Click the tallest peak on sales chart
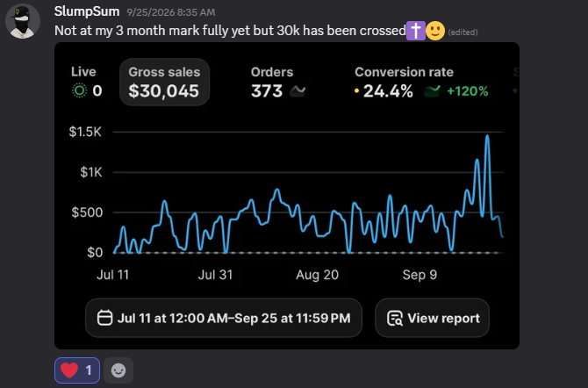 487,137
